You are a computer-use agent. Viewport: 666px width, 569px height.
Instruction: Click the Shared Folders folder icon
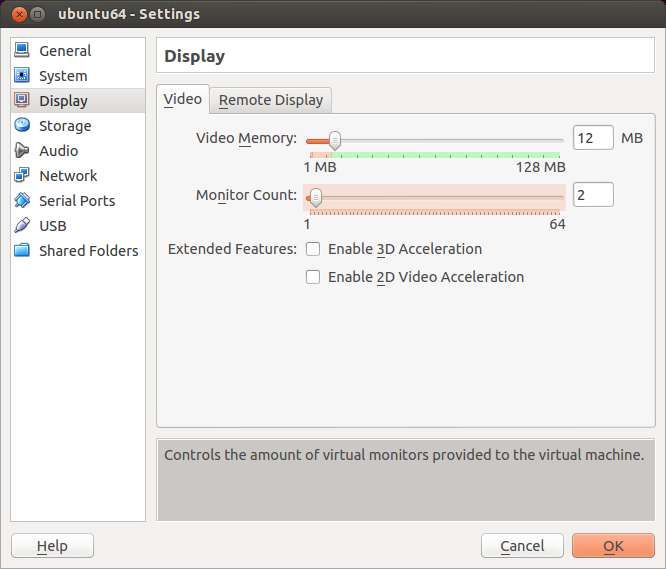(22, 251)
